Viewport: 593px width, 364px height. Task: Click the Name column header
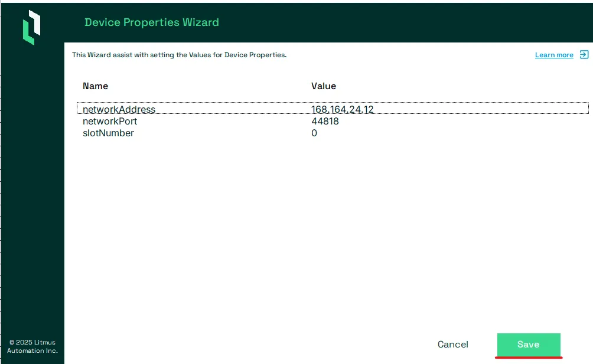pyautogui.click(x=95, y=86)
